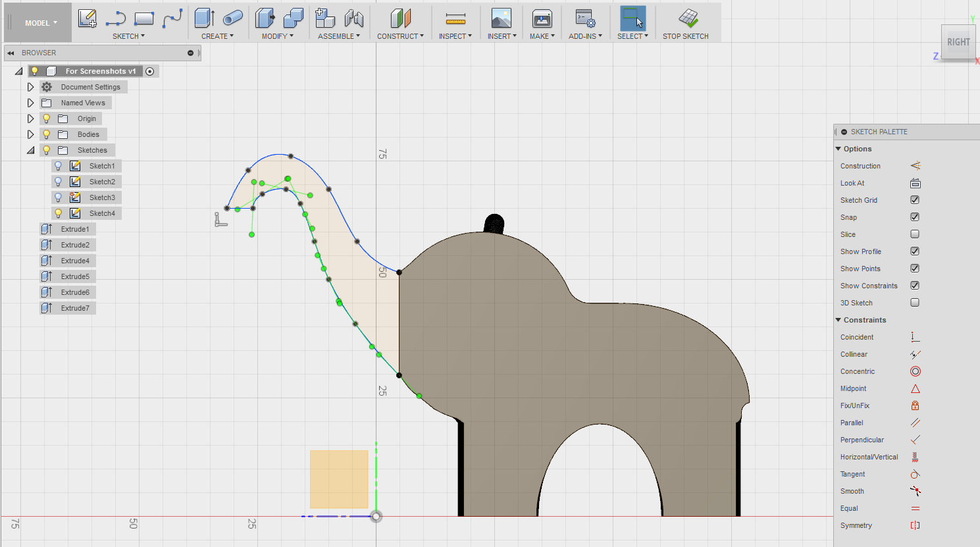Image resolution: width=980 pixels, height=547 pixels.
Task: Collapse the Constraints section in palette
Action: [x=838, y=320]
